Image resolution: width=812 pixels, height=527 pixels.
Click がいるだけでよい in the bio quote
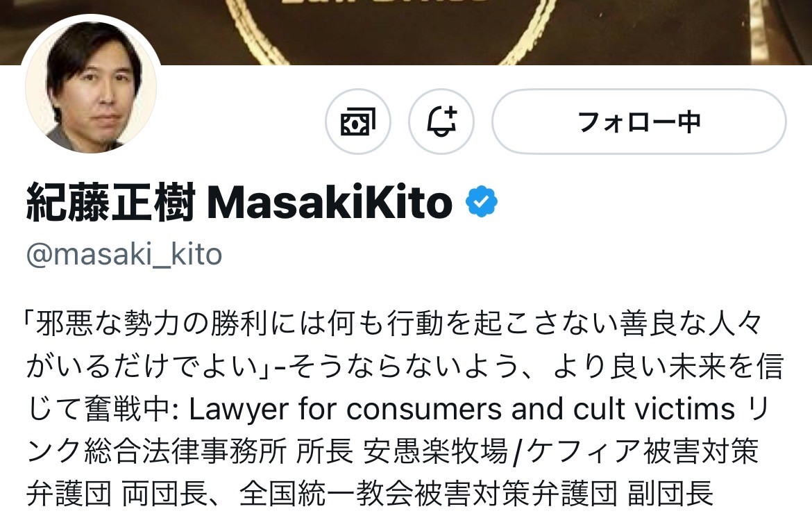(x=142, y=367)
